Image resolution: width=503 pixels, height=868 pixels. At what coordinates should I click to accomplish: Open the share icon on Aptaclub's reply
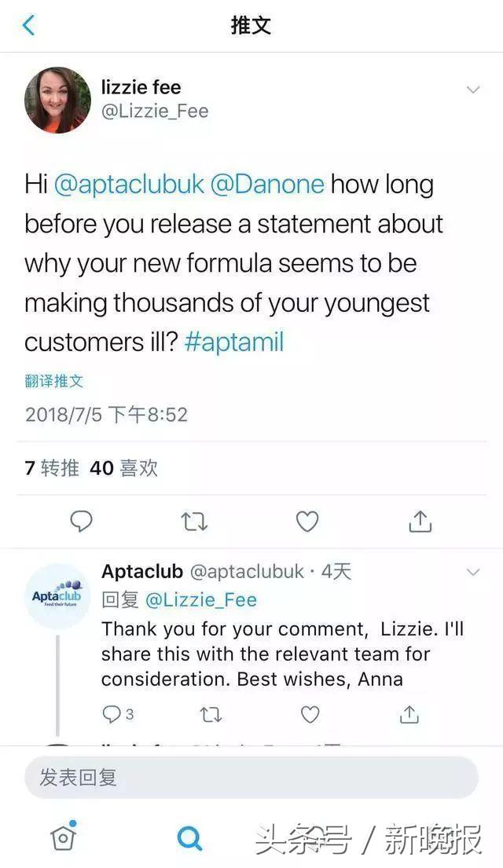(409, 716)
